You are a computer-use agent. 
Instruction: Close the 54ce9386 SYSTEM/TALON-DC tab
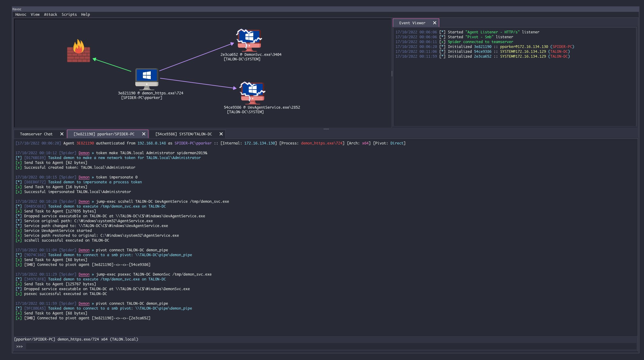pos(221,134)
